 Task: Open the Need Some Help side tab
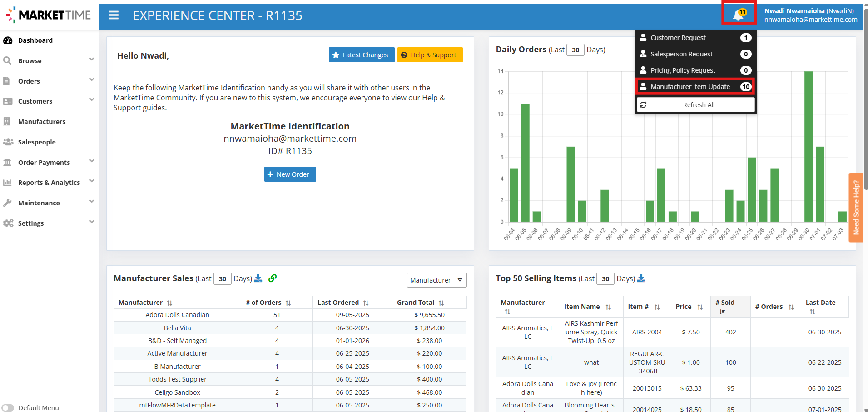(856, 208)
